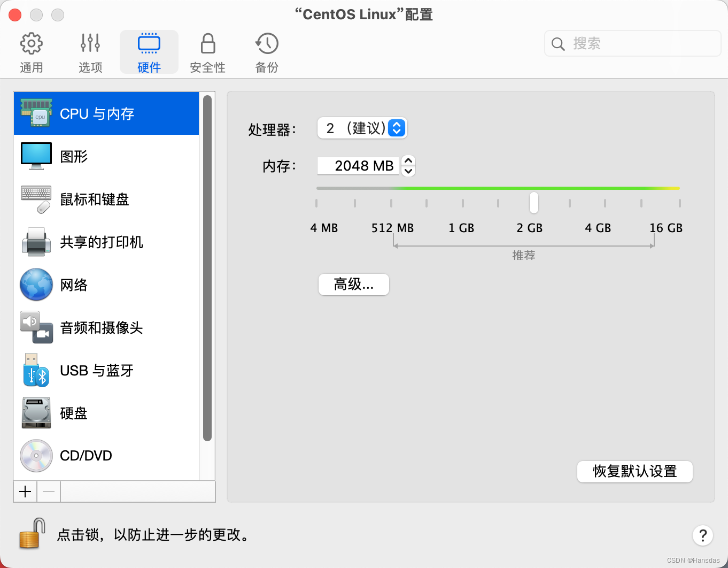Click the magnifier icon in search box

tap(558, 44)
